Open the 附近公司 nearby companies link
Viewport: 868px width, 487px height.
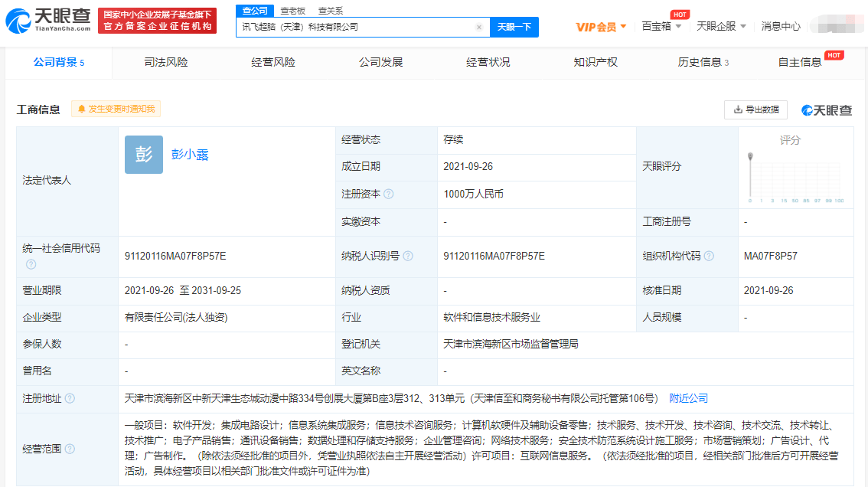coord(688,398)
